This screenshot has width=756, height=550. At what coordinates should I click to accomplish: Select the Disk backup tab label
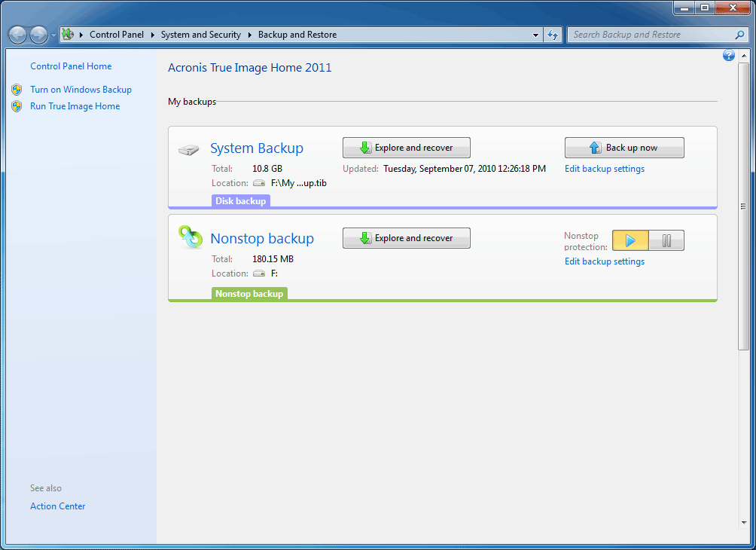point(240,201)
